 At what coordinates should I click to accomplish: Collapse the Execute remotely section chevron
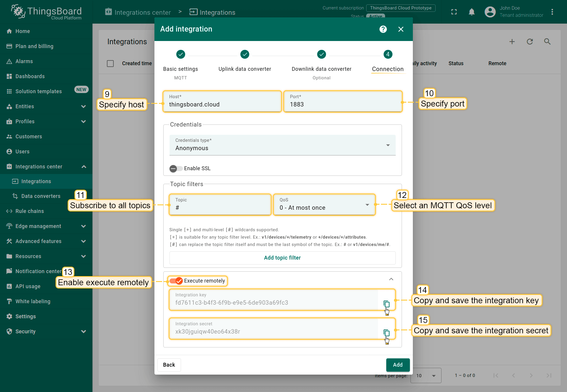point(391,279)
